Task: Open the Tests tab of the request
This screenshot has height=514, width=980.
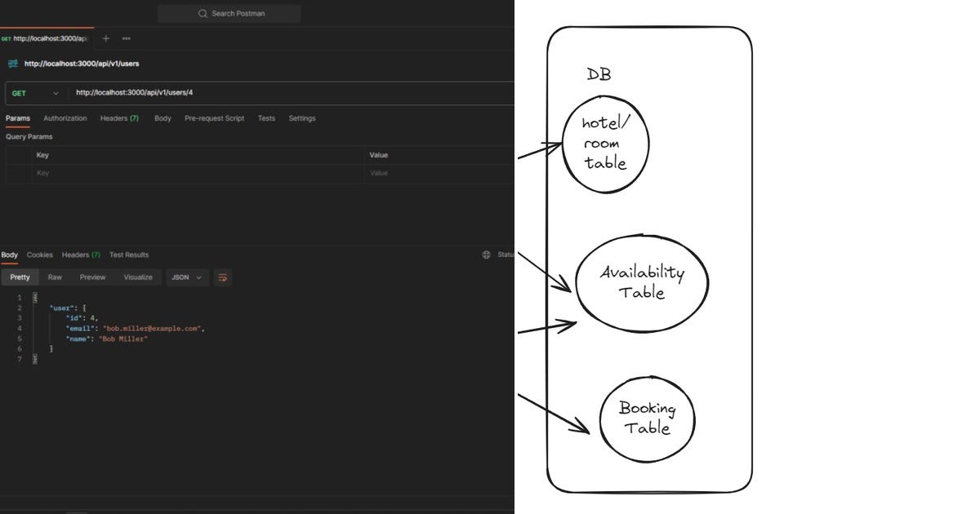Action: point(266,118)
